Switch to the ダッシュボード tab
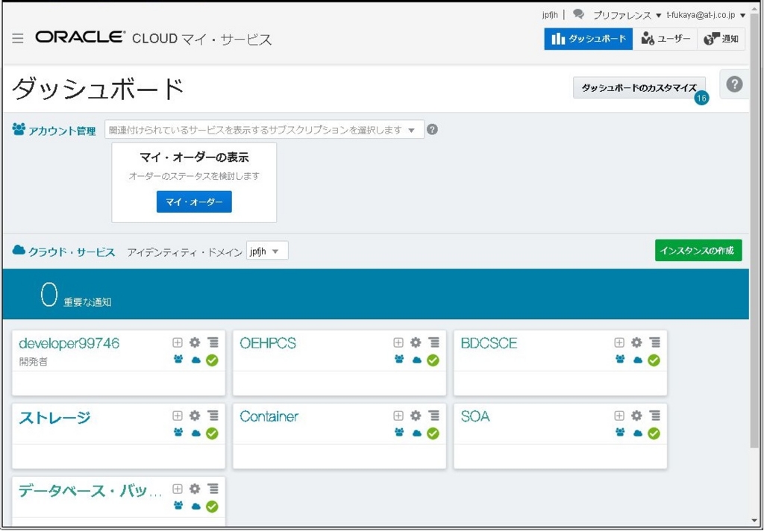This screenshot has height=532, width=764. pos(589,39)
